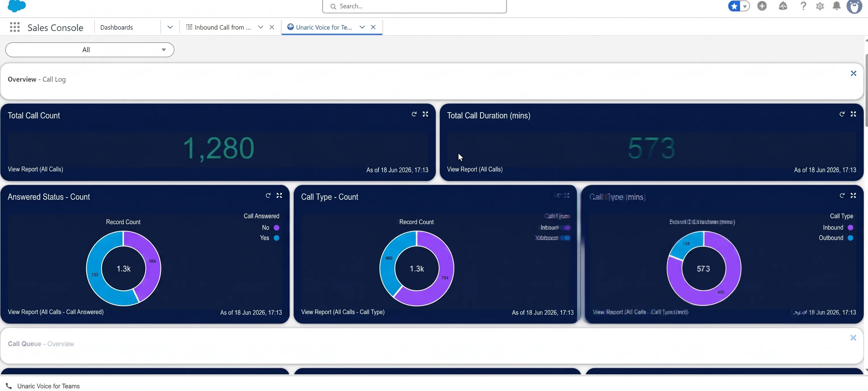Click the 1,280 total call count value
Image resolution: width=868 pixels, height=391 pixels.
point(218,148)
